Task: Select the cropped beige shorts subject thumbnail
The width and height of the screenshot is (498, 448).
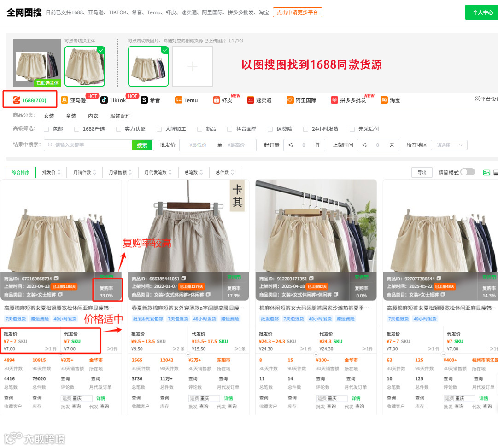Action: [x=85, y=66]
